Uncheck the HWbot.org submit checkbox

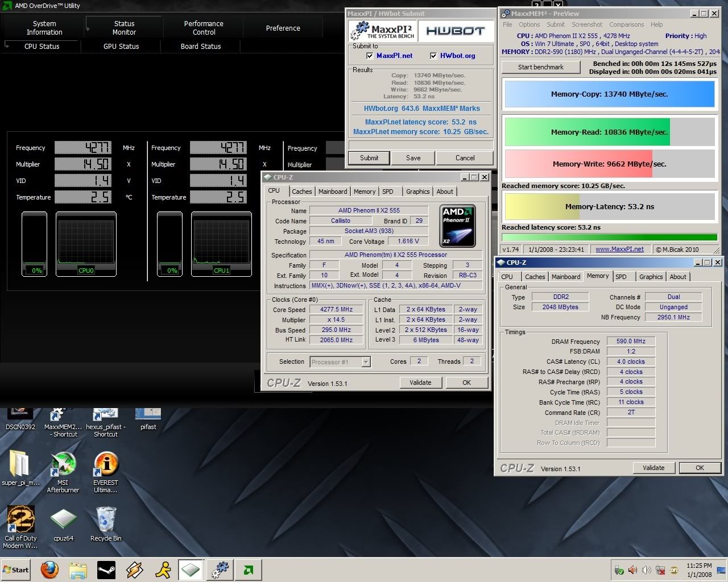pyautogui.click(x=433, y=56)
